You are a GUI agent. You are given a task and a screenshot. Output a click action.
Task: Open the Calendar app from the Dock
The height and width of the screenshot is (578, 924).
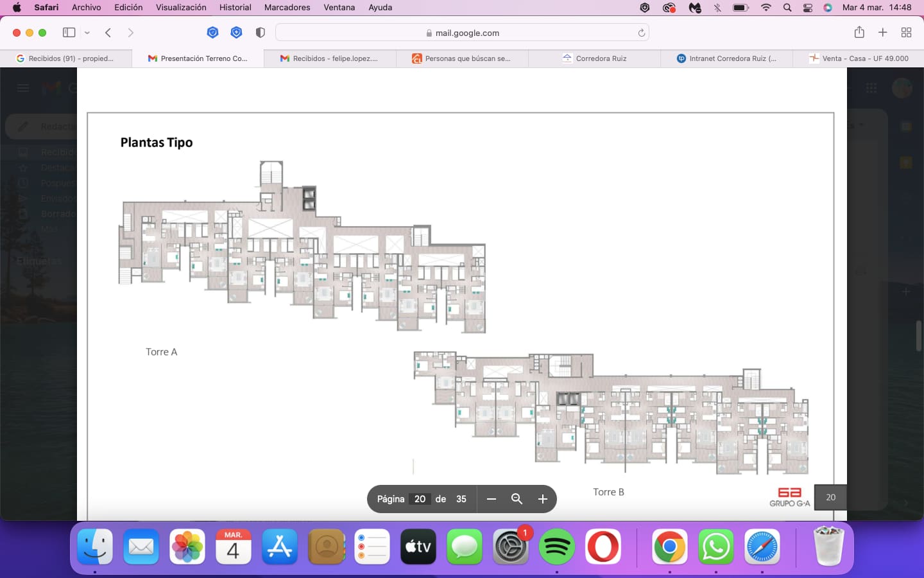point(234,547)
